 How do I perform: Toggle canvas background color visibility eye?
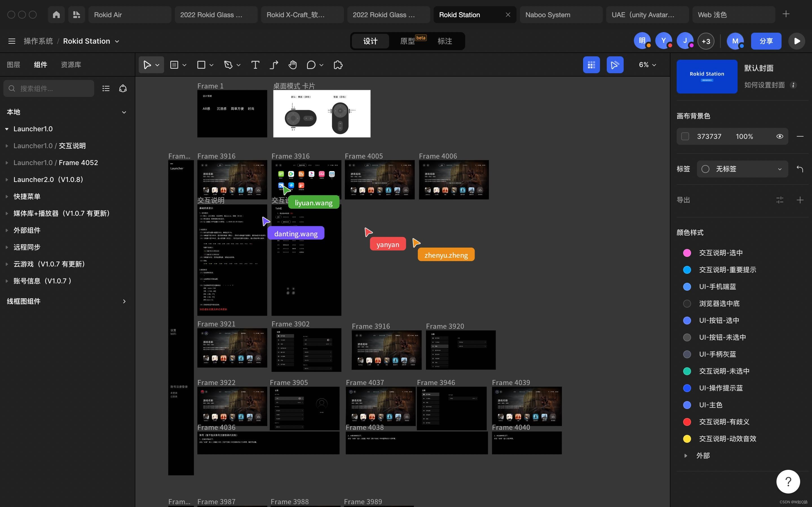point(780,137)
